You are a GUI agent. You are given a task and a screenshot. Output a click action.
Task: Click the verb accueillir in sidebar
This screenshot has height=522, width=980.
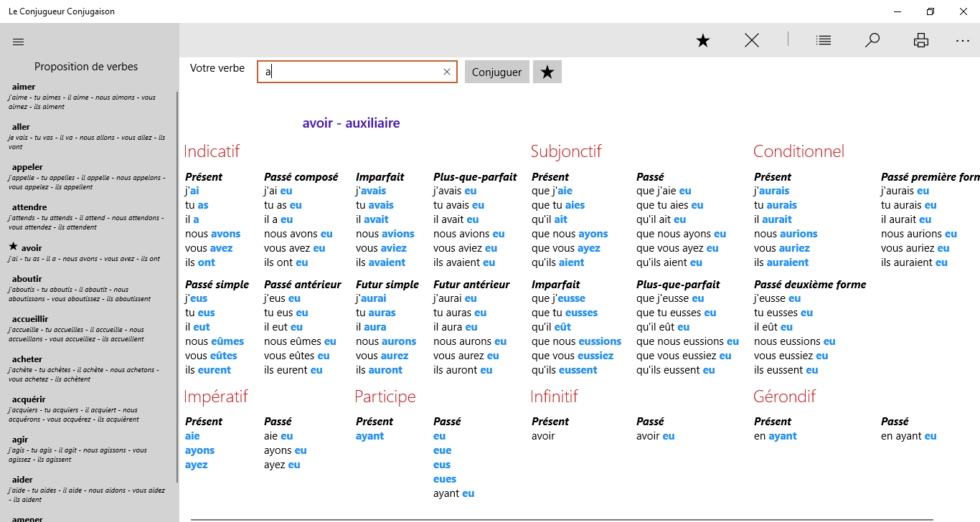pyautogui.click(x=32, y=319)
